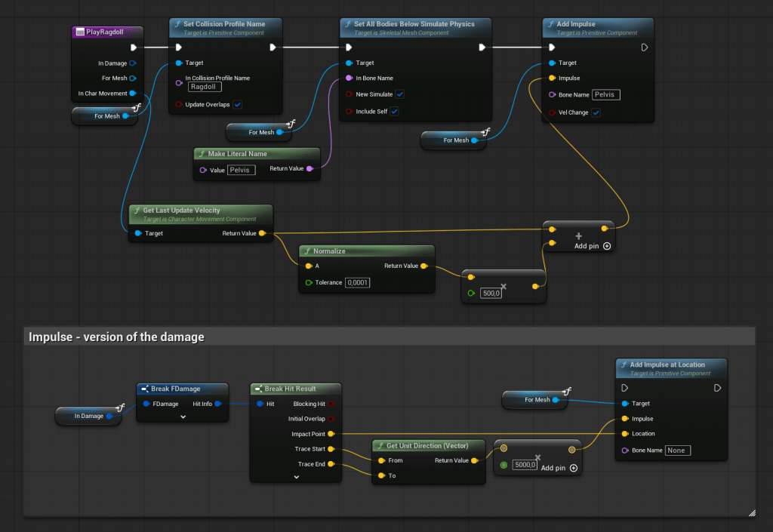This screenshot has width=773, height=532.
Task: Expand the Break Hit Result node pins
Action: (x=296, y=476)
